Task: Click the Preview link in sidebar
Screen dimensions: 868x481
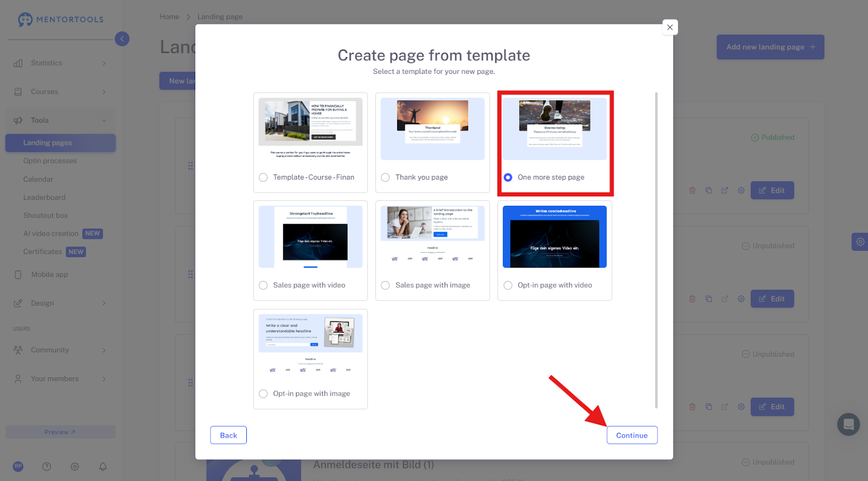Action: click(x=60, y=432)
